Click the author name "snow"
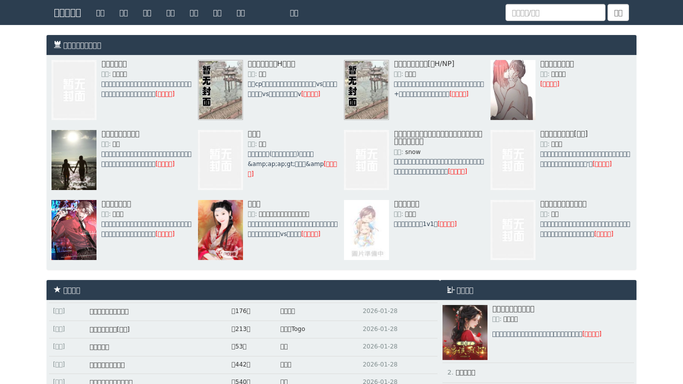The image size is (683, 384). pos(413,152)
